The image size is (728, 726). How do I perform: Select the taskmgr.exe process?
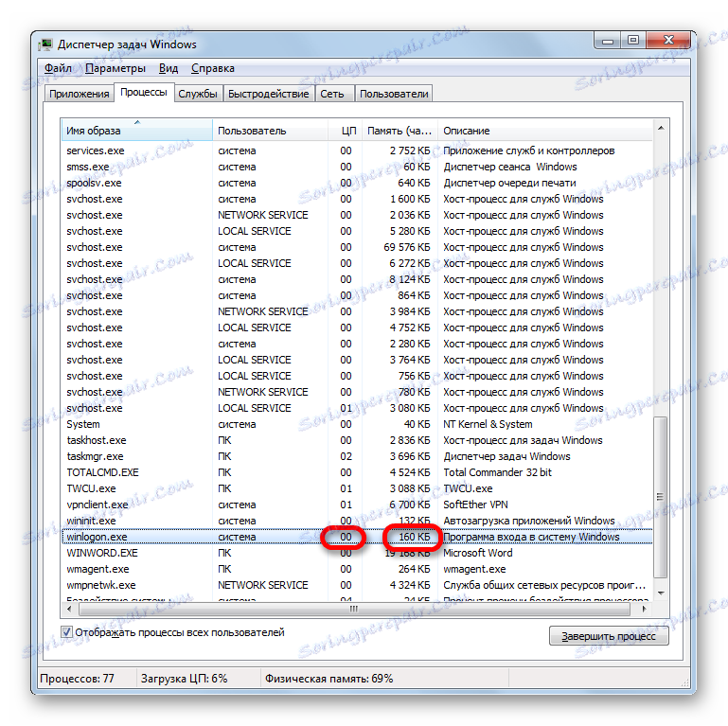tap(357, 456)
